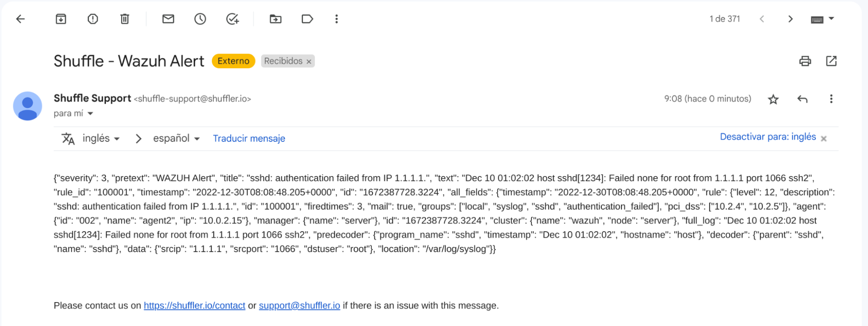This screenshot has height=326, width=868.
Task: Open email in a new window
Action: [x=831, y=61]
